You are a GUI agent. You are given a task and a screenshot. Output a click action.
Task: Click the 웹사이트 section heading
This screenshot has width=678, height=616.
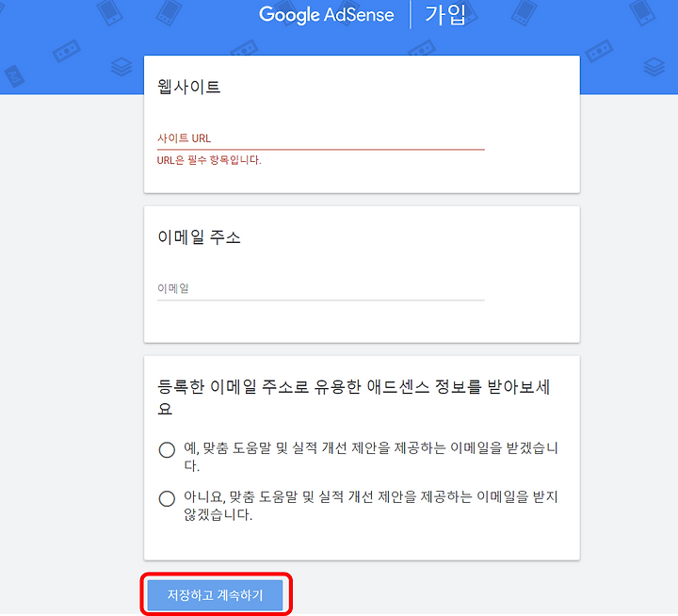pyautogui.click(x=188, y=87)
